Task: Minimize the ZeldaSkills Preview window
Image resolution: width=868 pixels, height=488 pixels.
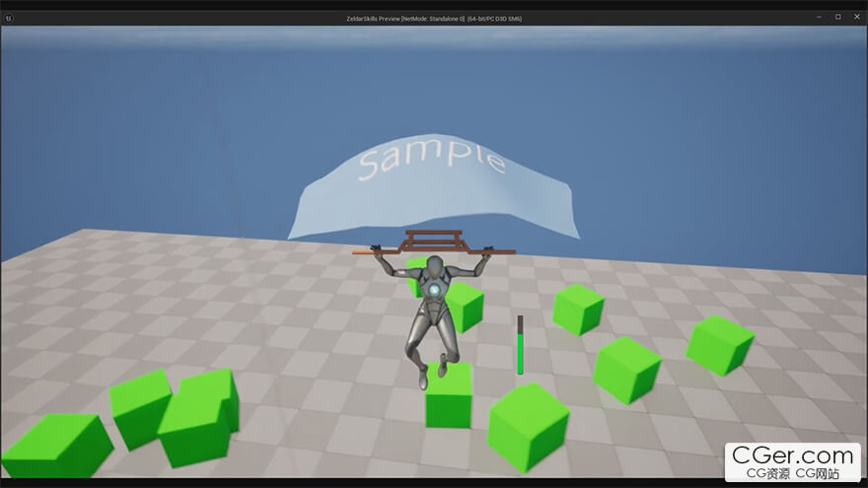Action: [819, 18]
